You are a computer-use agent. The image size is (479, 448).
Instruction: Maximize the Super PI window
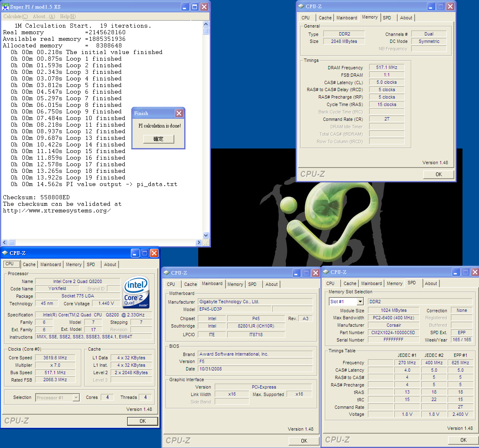194,7
